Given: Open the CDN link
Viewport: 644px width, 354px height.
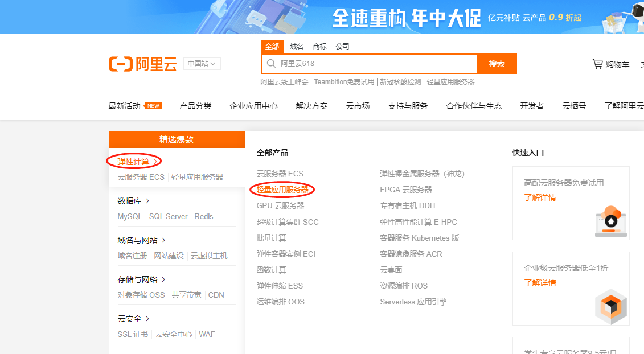Looking at the screenshot, I should point(216,295).
